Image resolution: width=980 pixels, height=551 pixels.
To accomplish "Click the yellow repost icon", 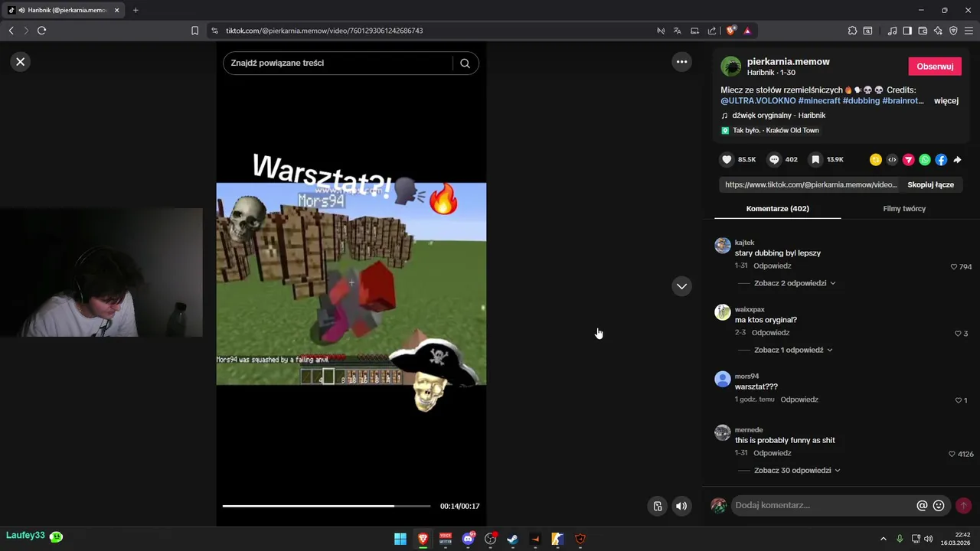I will point(876,160).
